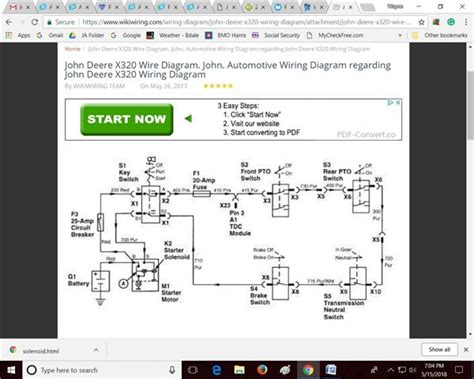Open File Explorer from taskbar

point(239,370)
